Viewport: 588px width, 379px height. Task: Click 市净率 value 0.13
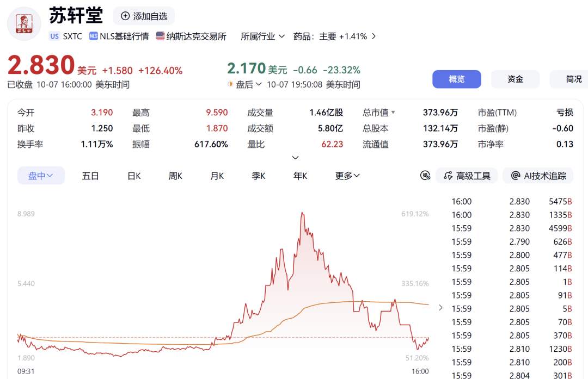point(565,144)
